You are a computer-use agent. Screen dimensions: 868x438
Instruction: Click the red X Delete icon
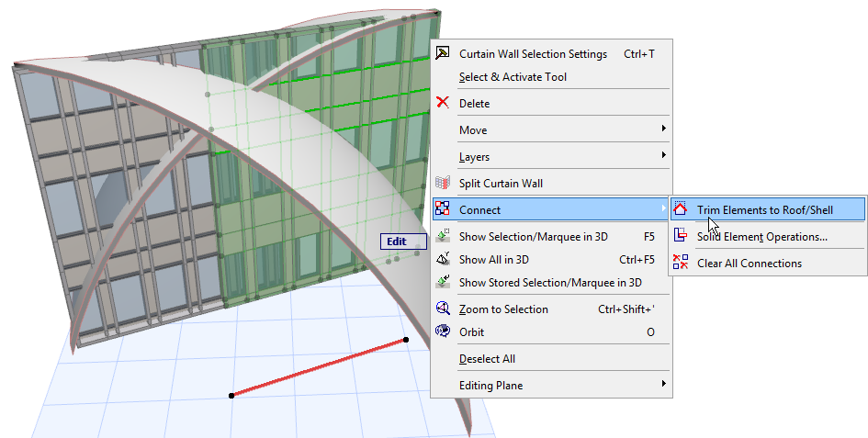[x=443, y=103]
